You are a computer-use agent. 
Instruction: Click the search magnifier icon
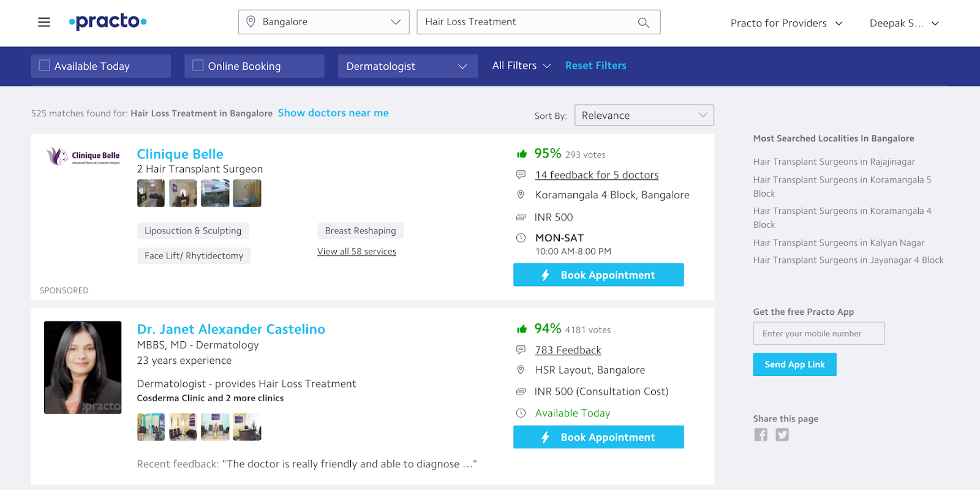[x=643, y=23]
